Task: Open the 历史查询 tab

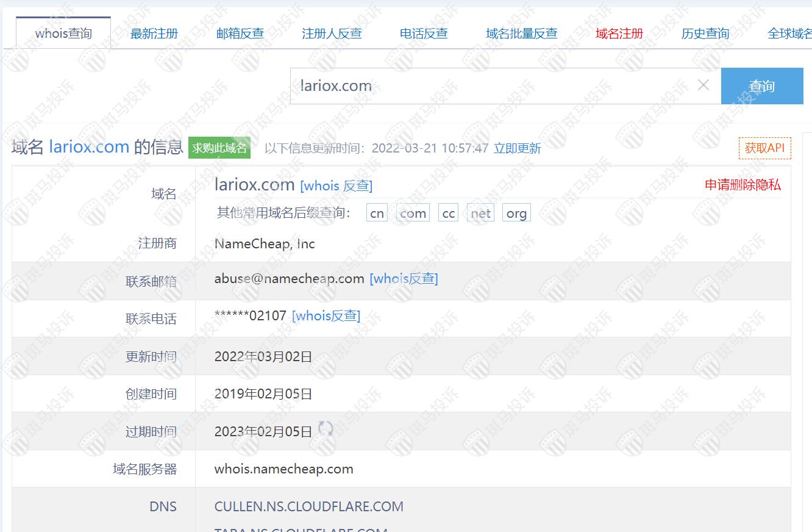Action: tap(705, 34)
